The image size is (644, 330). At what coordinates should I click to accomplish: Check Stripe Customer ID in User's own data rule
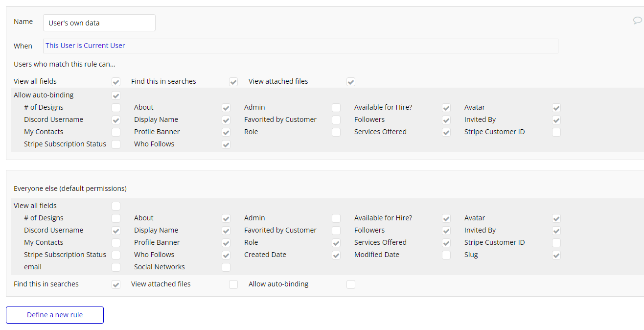pos(556,132)
